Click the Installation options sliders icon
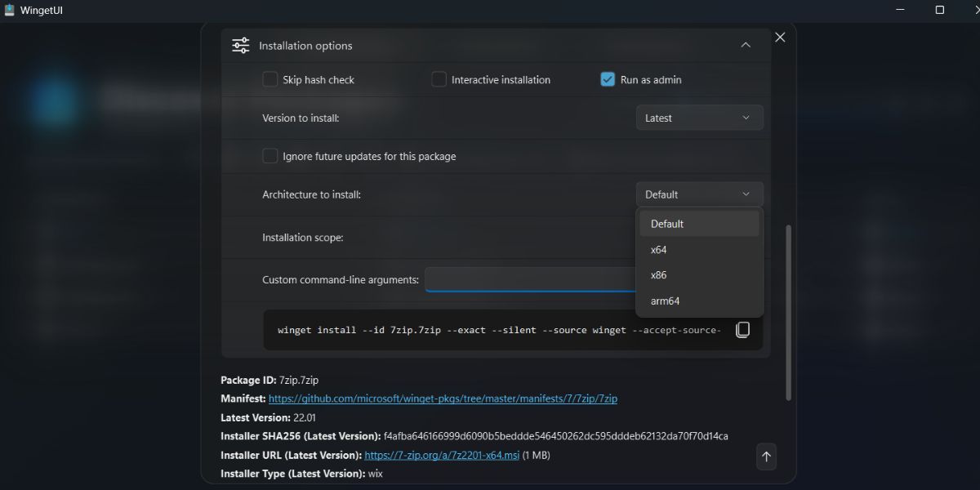The image size is (980, 490). click(241, 46)
